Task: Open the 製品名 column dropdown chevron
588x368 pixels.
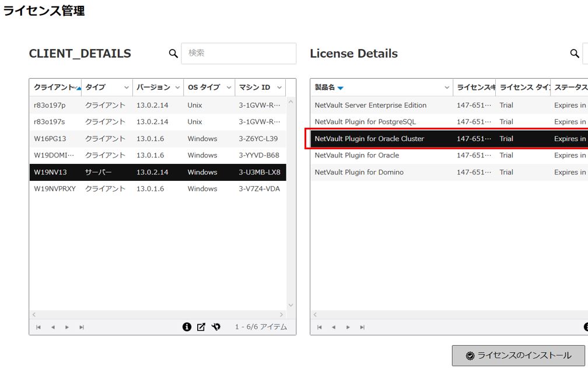Action: click(x=447, y=87)
